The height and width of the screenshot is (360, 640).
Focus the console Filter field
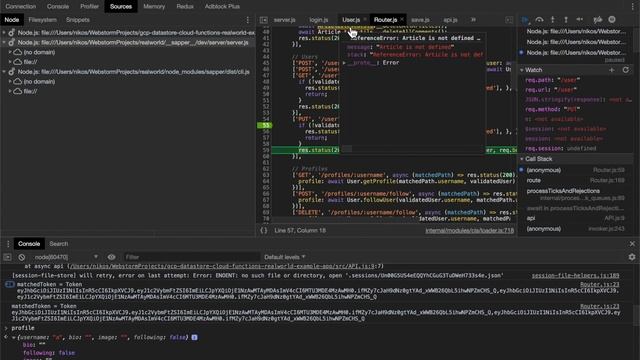(x=191, y=257)
